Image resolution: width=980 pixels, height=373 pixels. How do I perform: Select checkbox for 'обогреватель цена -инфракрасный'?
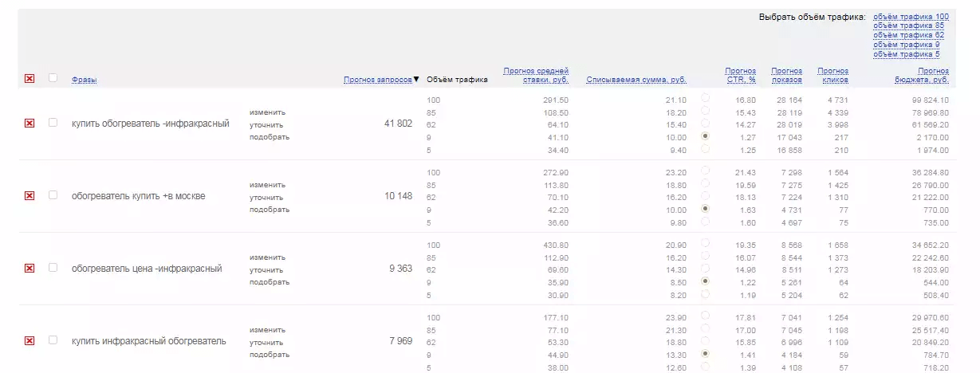53,269
